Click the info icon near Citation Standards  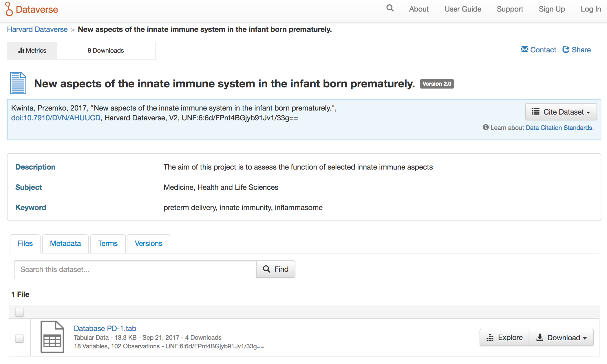point(486,127)
